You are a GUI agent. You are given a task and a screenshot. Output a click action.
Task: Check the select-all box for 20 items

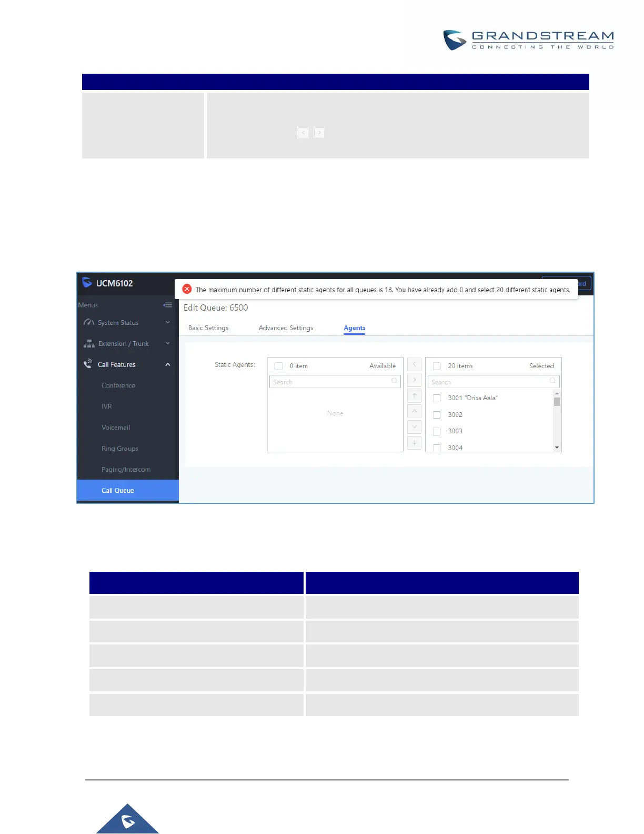[x=437, y=366]
